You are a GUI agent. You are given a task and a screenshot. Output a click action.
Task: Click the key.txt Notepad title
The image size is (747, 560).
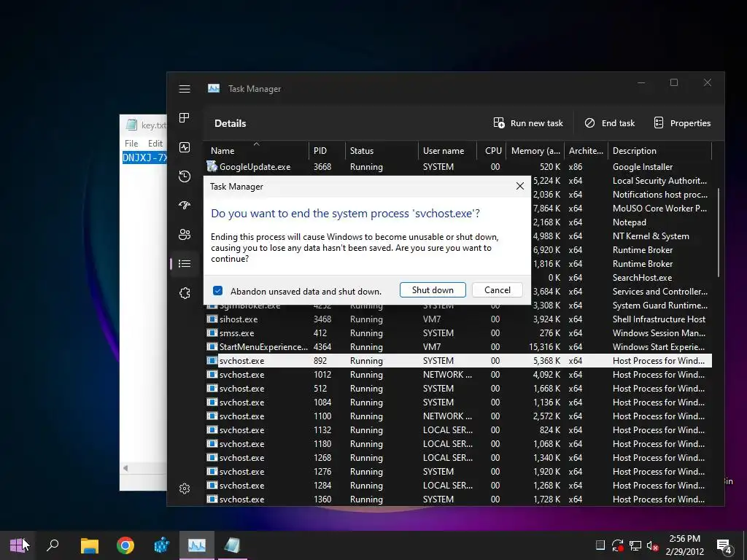154,125
